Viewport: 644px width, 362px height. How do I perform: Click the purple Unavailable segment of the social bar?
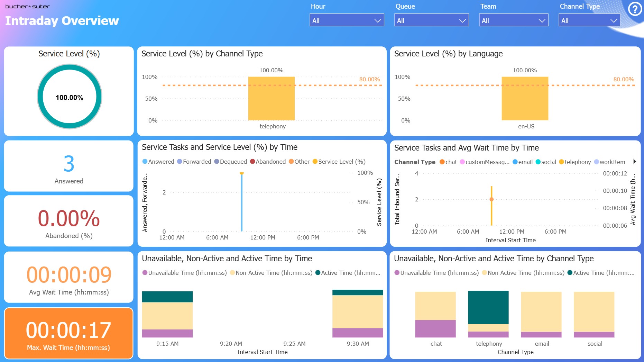tap(594, 335)
